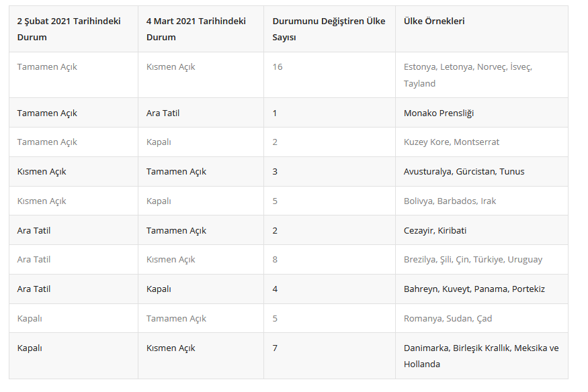The width and height of the screenshot is (588, 392).
Task: Click the count value 3 in Avusturalya row
Action: (276, 171)
